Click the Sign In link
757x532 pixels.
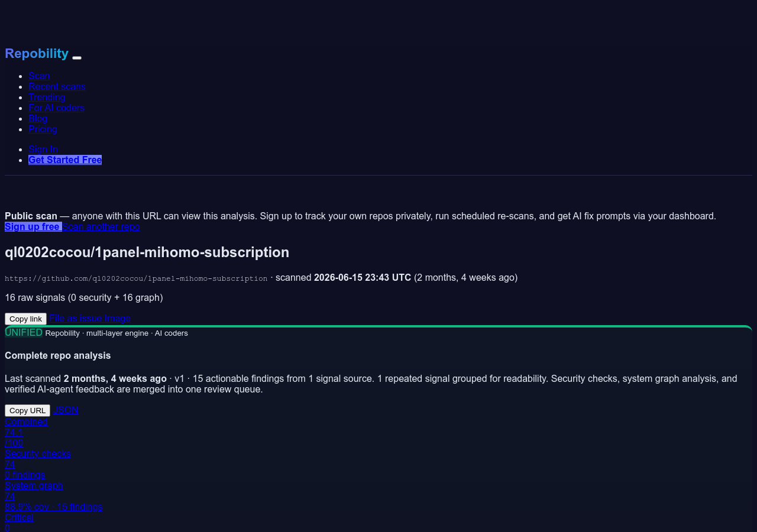pos(43,149)
